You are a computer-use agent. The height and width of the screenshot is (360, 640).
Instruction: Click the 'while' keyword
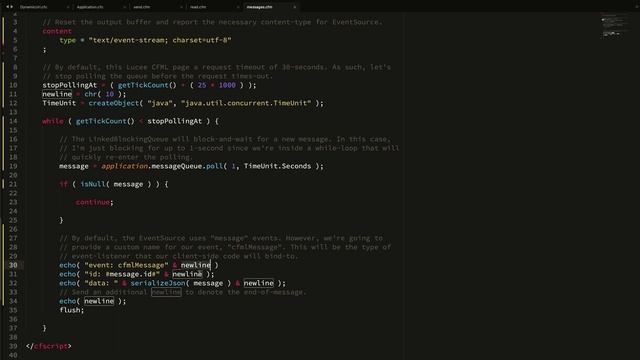[x=53, y=121]
